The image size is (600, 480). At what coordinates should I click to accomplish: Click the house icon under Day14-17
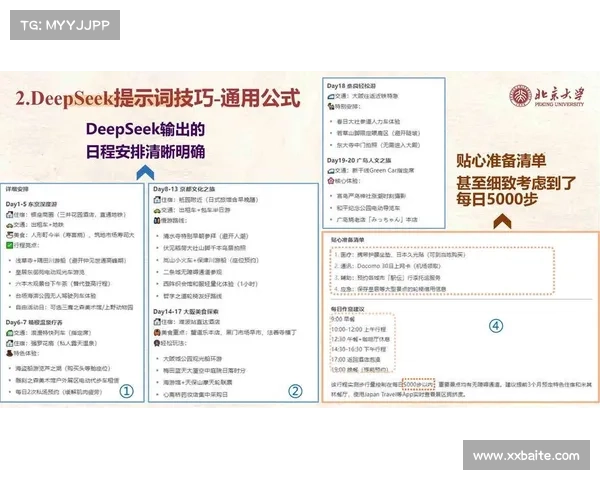158,324
